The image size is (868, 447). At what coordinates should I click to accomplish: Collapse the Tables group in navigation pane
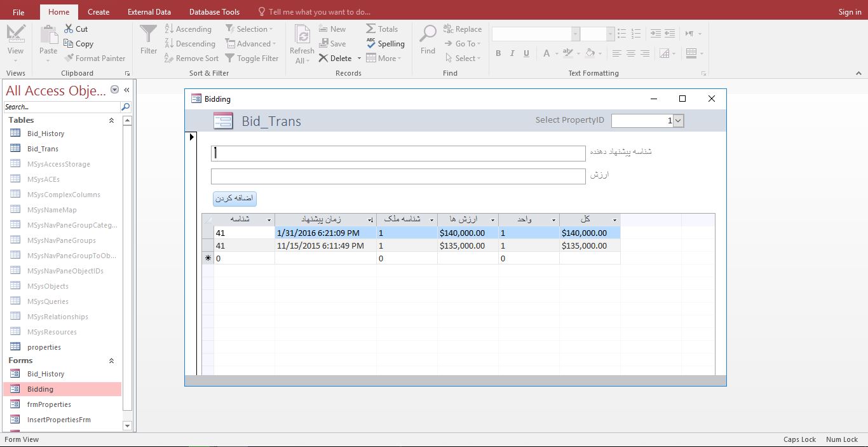pos(112,120)
